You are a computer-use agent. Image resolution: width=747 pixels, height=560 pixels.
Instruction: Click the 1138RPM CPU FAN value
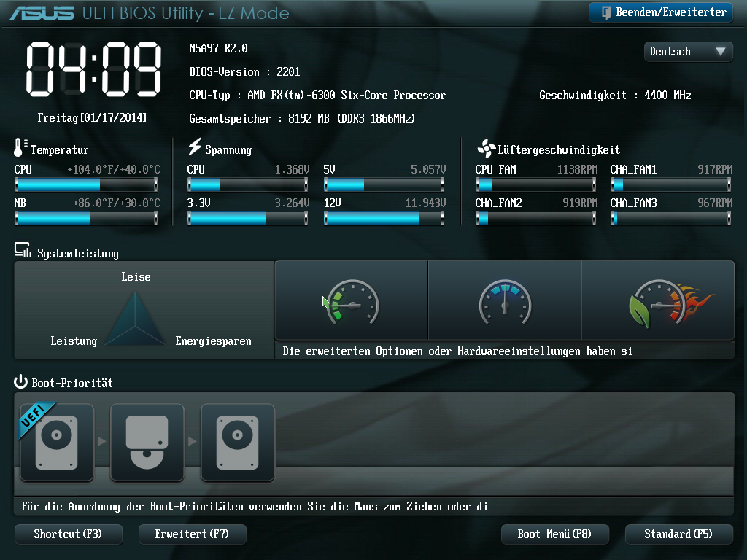coord(578,169)
